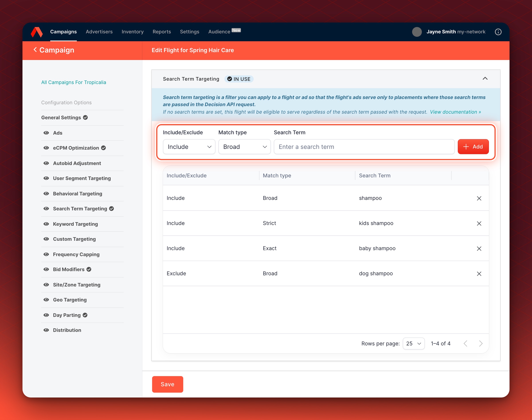The height and width of the screenshot is (420, 532).
Task: Click the checkmark beside Day Parting
Action: (85, 315)
